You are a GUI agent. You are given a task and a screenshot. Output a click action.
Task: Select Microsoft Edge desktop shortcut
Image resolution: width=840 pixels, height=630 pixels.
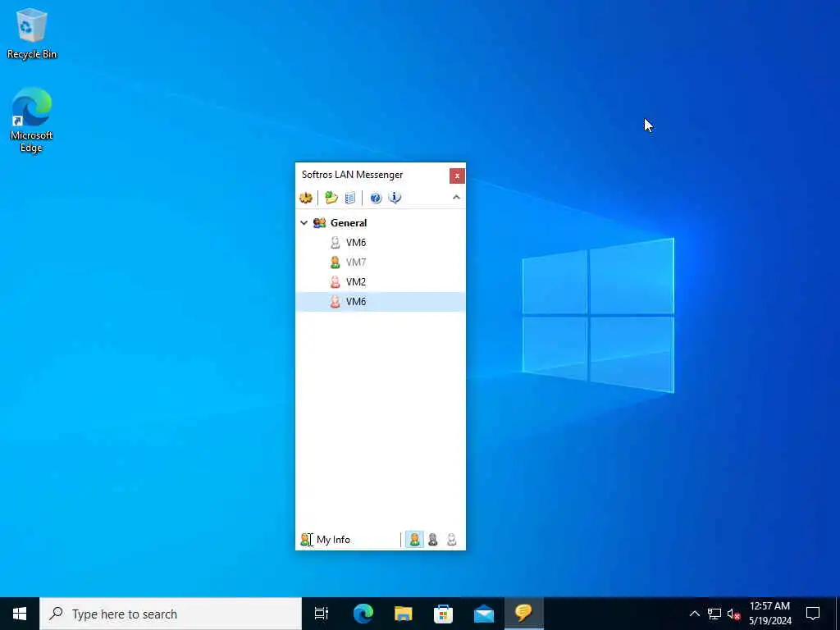(x=32, y=120)
